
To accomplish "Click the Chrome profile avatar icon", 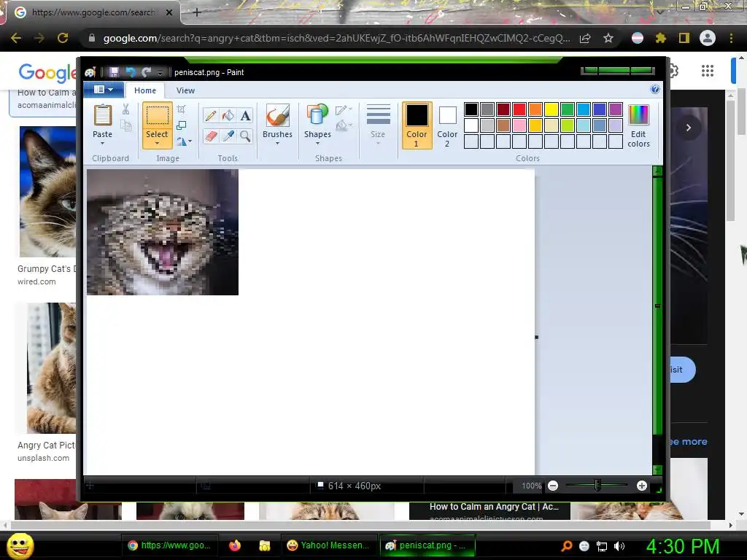I will click(708, 38).
